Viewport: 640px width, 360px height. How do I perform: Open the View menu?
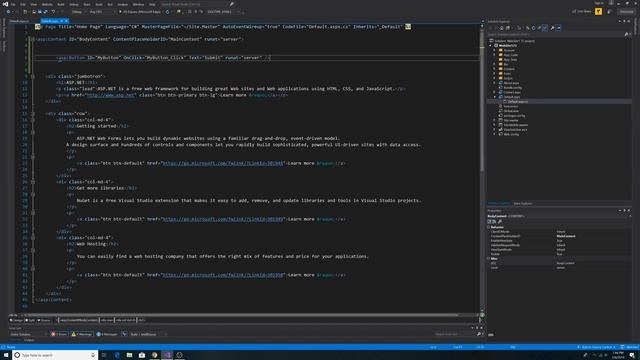(33, 4)
